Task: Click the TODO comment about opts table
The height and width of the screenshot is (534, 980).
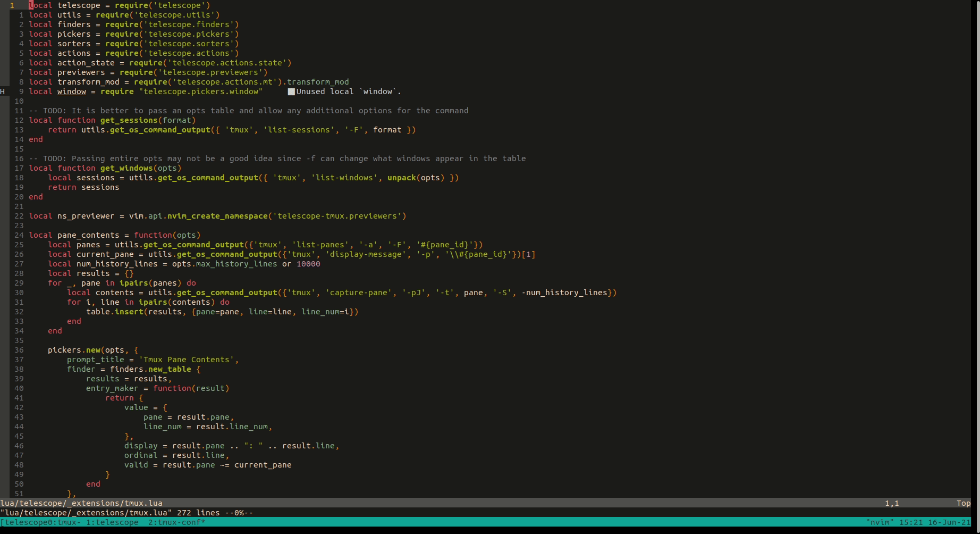Action: (x=249, y=111)
